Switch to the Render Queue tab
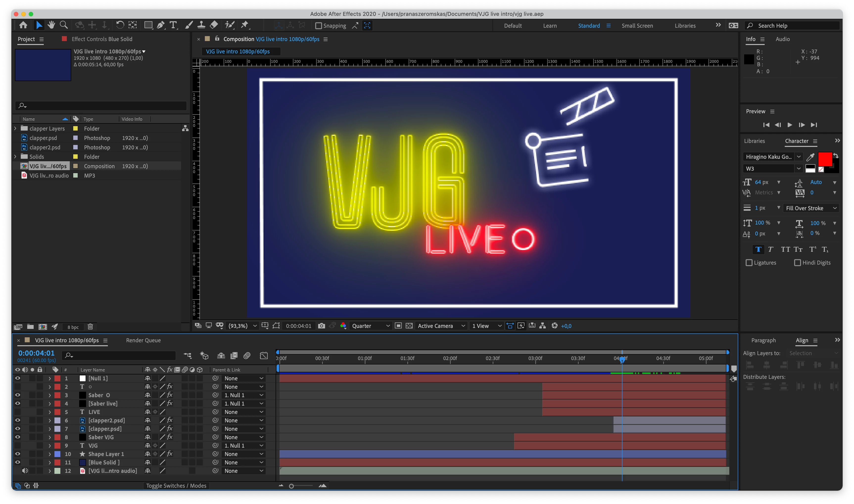854x504 pixels. (x=143, y=340)
